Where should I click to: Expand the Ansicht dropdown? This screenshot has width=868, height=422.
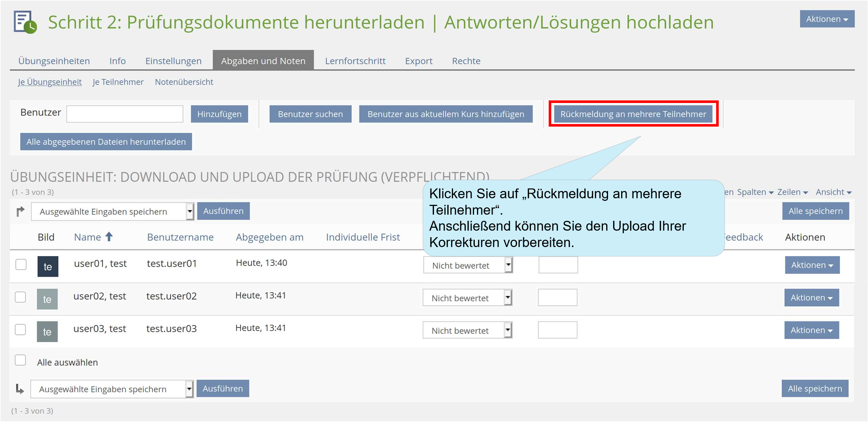click(x=833, y=192)
